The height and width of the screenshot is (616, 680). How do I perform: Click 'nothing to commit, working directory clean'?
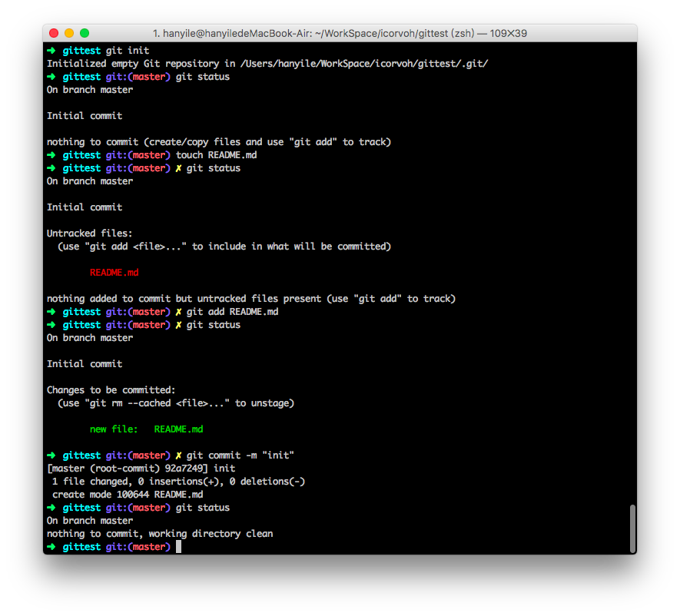point(160,534)
